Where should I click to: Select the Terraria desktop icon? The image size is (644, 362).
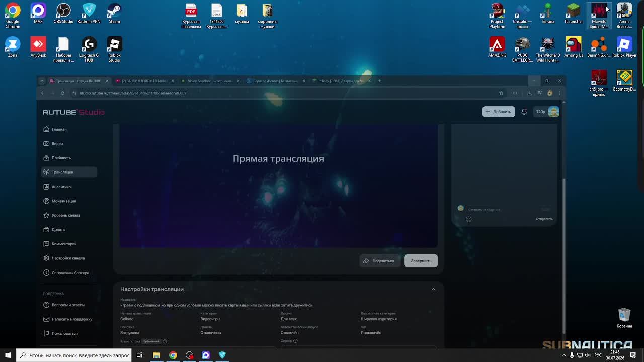pos(548,14)
